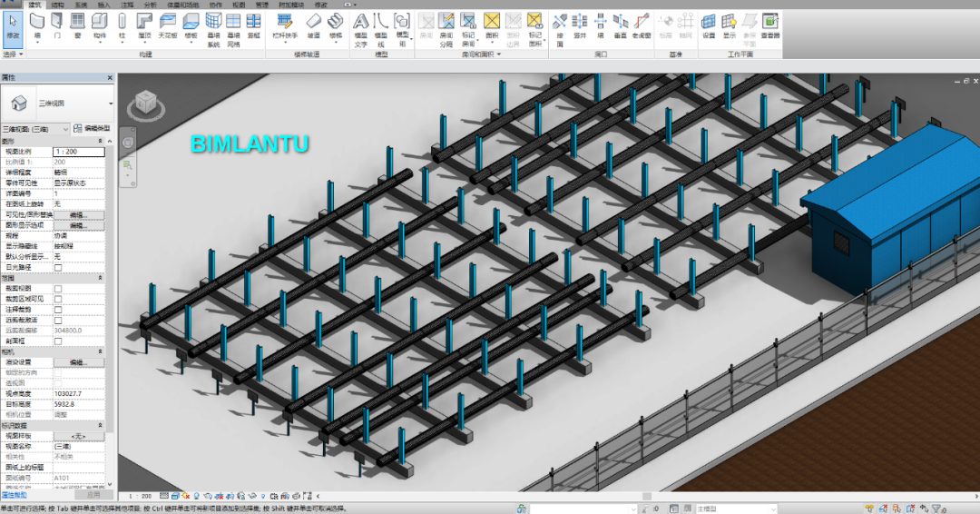
Task: Choose the By Face (按面) opening tool
Action: 560,30
